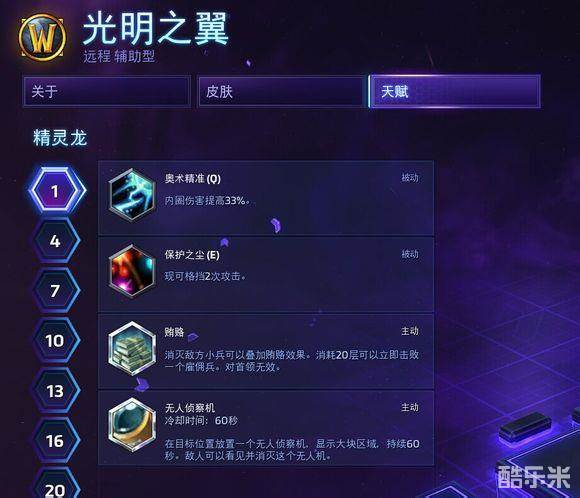Switch to the level 4 talent tier
The width and height of the screenshot is (580, 498).
56,241
